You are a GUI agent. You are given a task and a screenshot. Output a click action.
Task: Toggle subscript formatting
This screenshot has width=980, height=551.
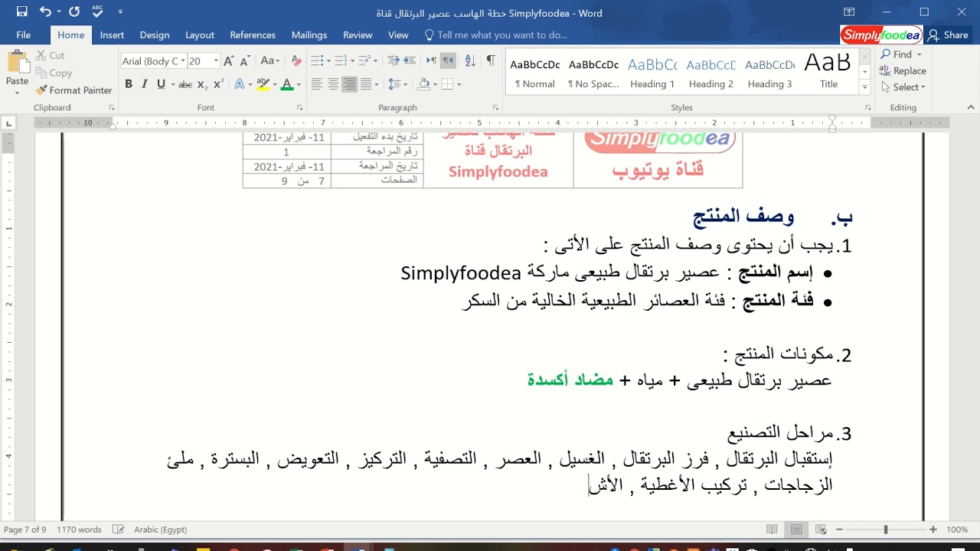tap(202, 84)
